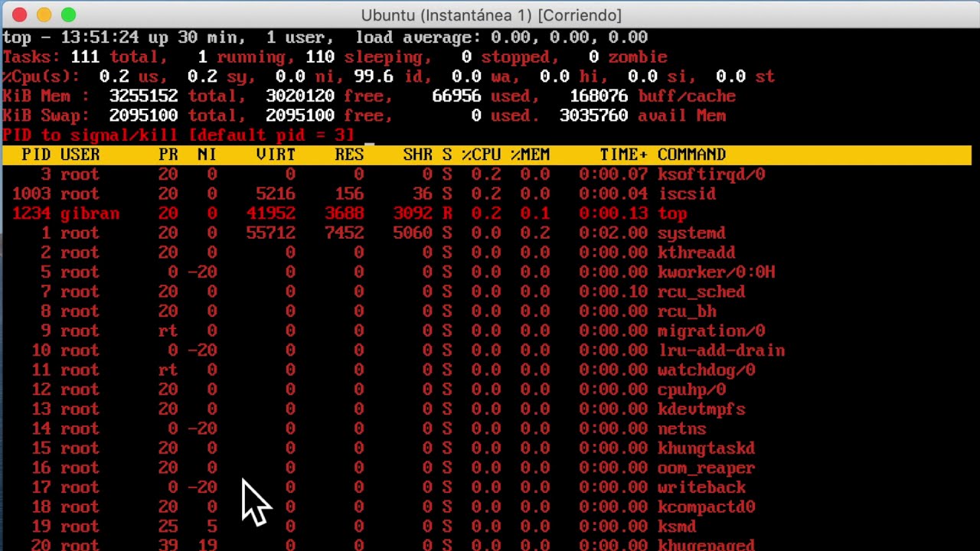Click the buff/cache value 168076

599,96
